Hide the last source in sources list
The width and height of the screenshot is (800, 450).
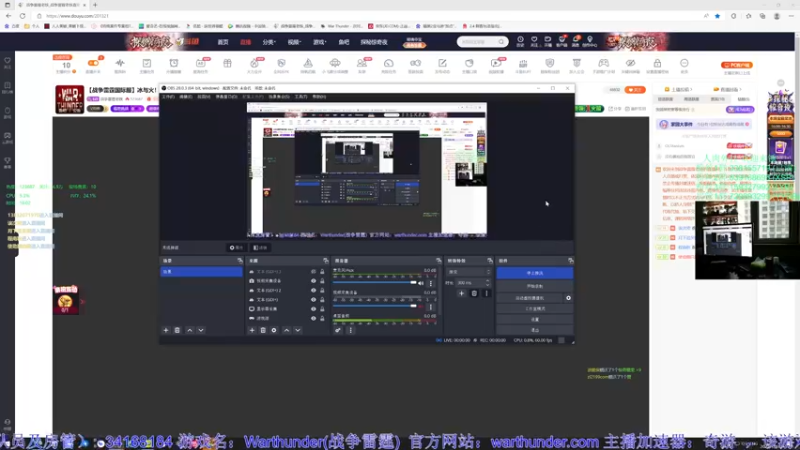click(x=313, y=318)
